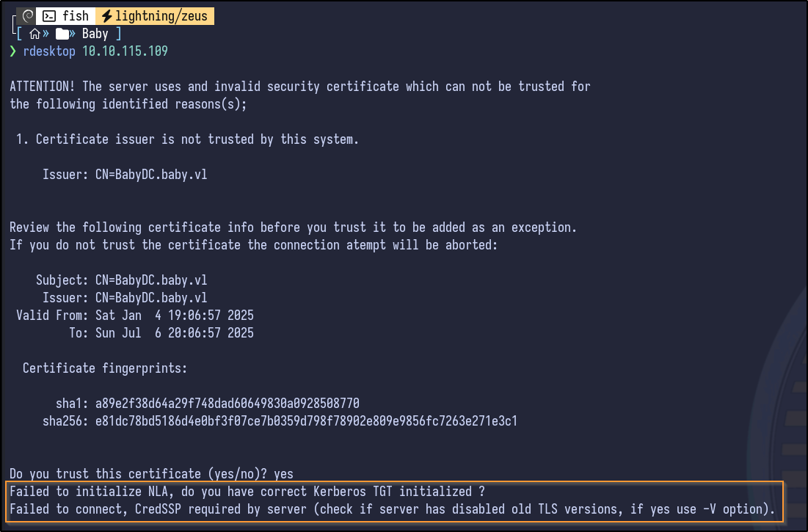Click the certificate expiry To date
This screenshot has width=808, height=532.
click(175, 333)
